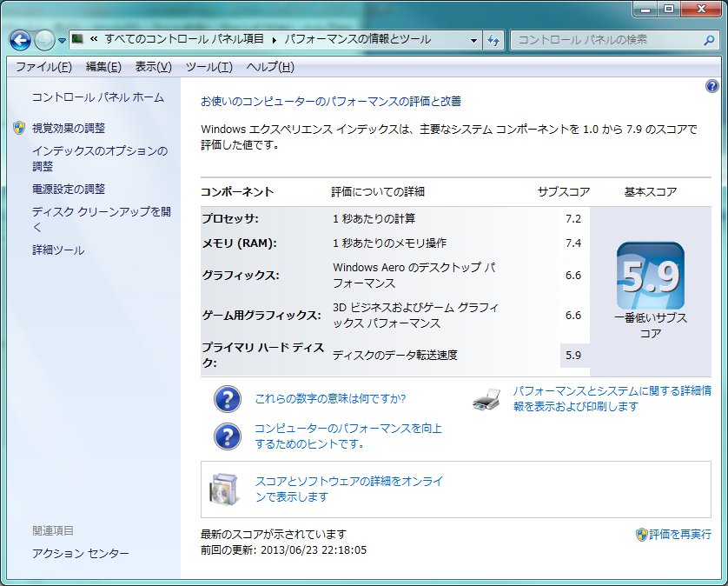Click the ディスクのデータ転送速度 description
This screenshot has height=586, width=728.
tap(395, 356)
